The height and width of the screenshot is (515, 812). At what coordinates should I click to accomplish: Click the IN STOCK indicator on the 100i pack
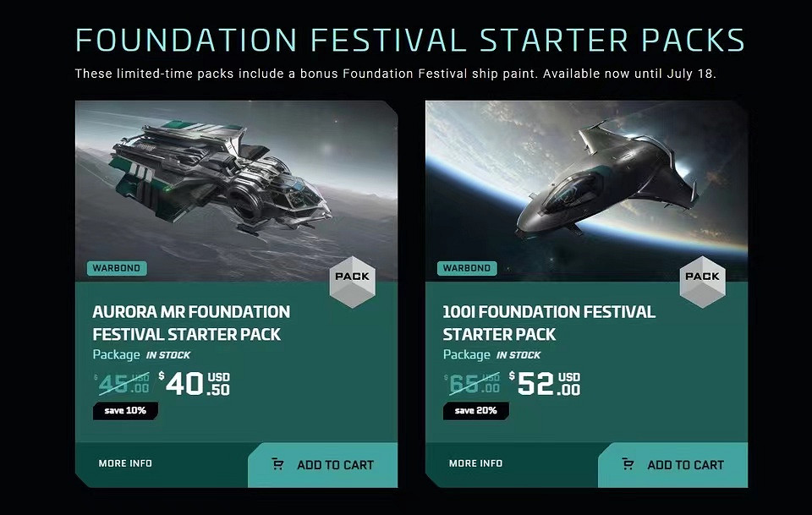tap(518, 355)
